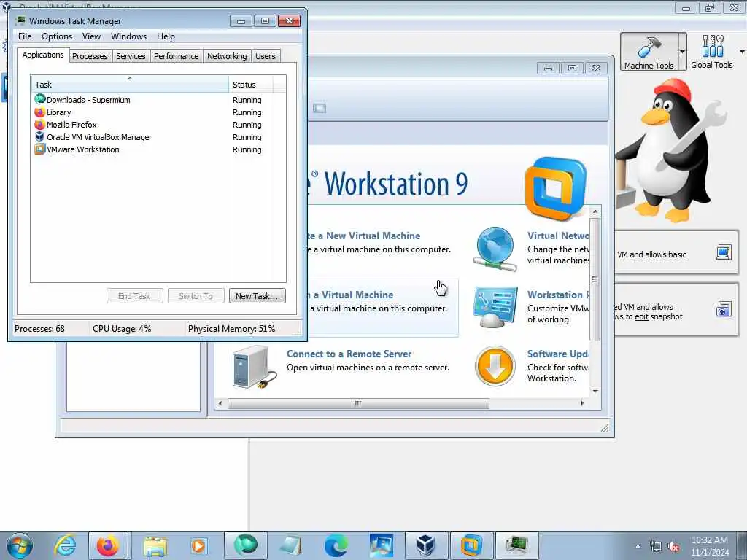Switch to VMware Workstation on taskbar
The height and width of the screenshot is (560, 747).
(471, 545)
